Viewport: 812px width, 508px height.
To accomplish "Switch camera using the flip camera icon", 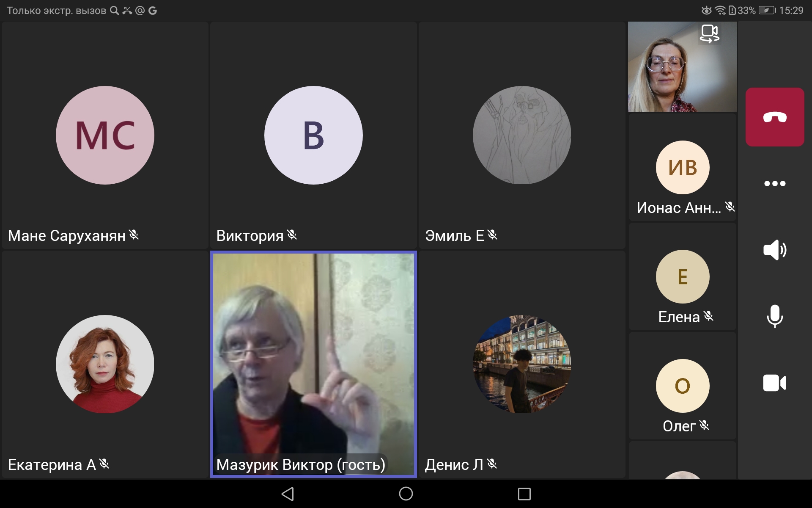I will (x=709, y=33).
